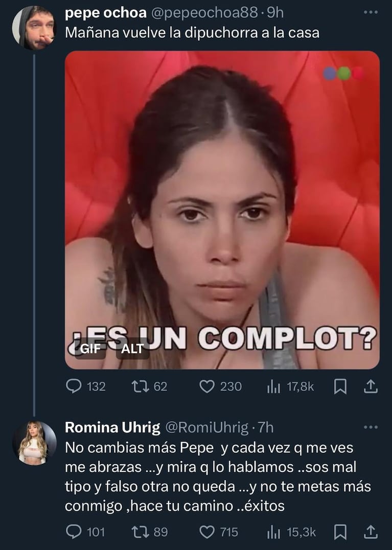The width and height of the screenshot is (392, 550).
Task: Show ALT description of the GIF
Action: pyautogui.click(x=132, y=350)
